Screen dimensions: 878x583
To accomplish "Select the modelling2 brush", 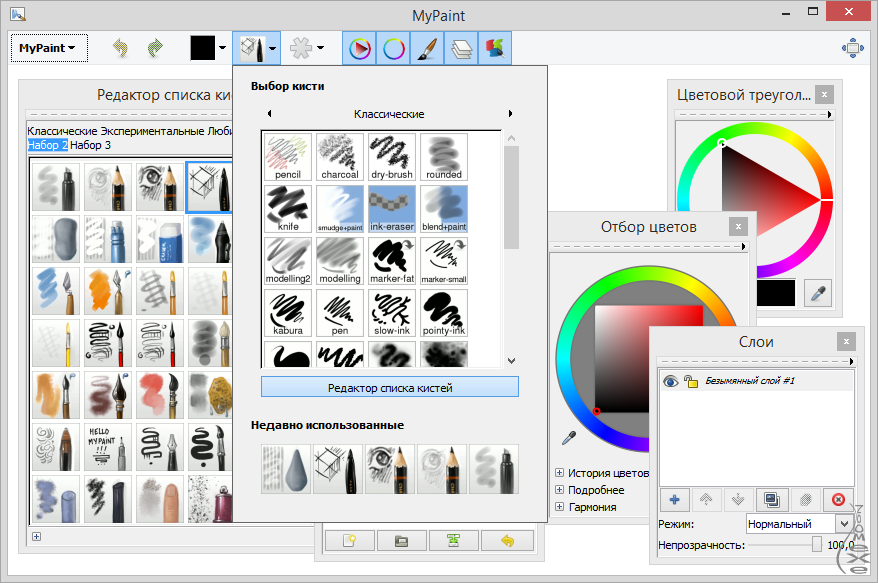I will [x=288, y=261].
